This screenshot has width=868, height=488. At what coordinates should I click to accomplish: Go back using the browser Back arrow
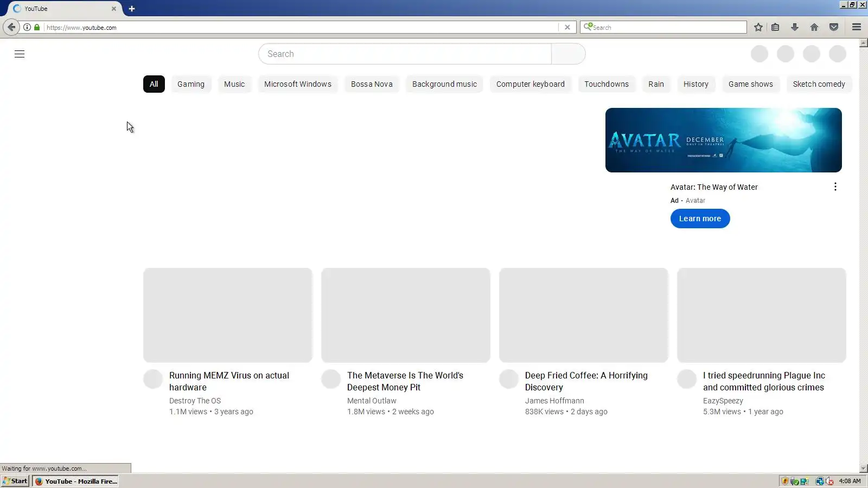point(11,27)
